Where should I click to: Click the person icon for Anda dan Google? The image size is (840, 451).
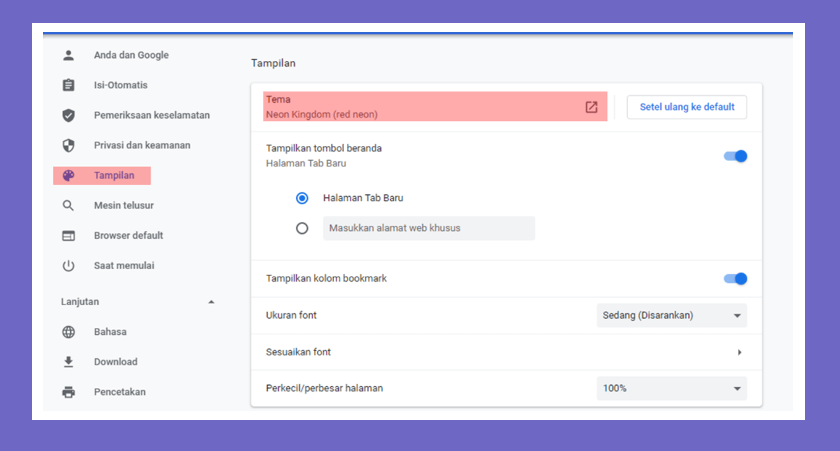pyautogui.click(x=69, y=55)
